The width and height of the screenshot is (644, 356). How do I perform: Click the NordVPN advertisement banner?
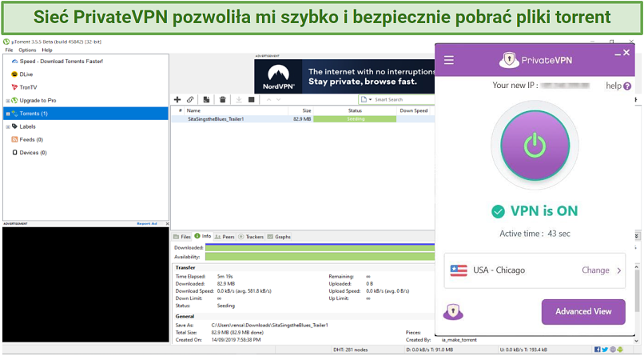tap(344, 77)
